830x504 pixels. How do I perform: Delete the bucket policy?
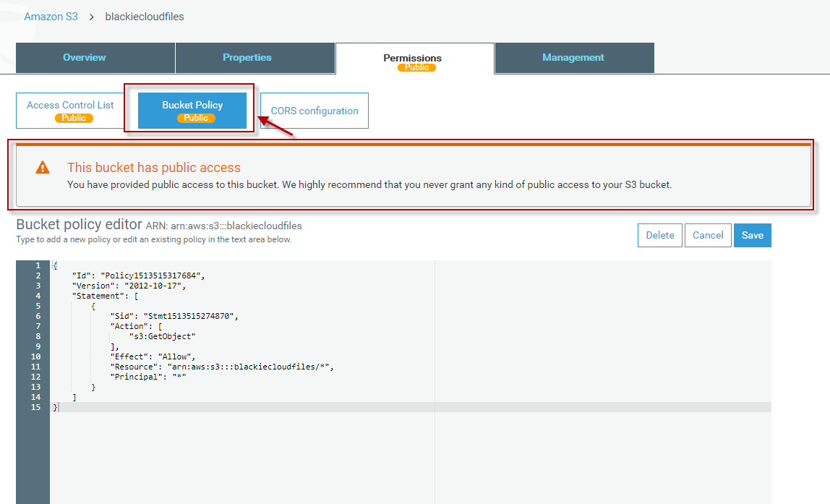point(659,235)
